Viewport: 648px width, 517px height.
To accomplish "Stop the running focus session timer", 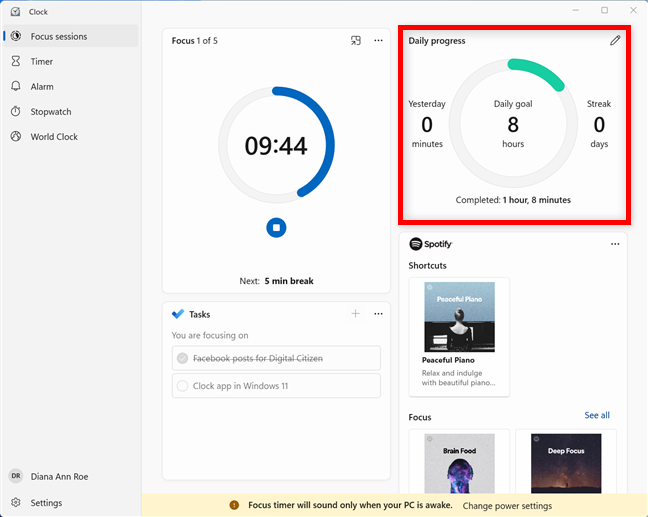I will (276, 228).
